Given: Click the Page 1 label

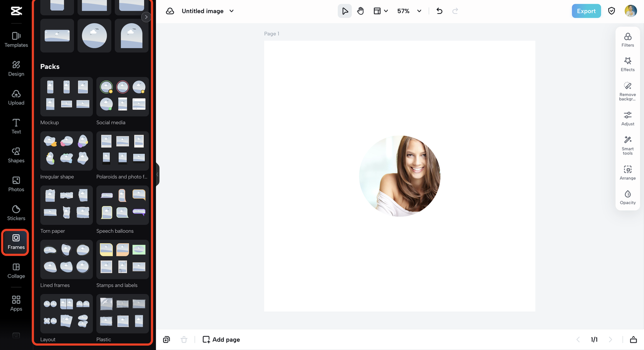Looking at the screenshot, I should [272, 34].
